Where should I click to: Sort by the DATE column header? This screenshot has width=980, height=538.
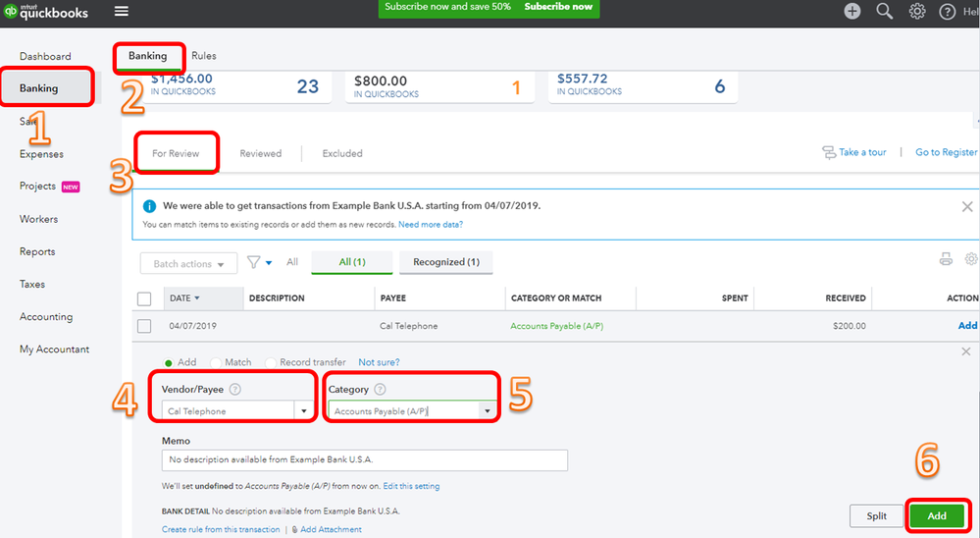point(203,297)
